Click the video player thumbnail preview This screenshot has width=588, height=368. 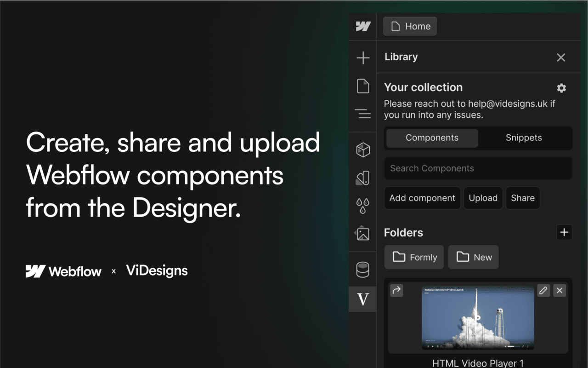478,318
